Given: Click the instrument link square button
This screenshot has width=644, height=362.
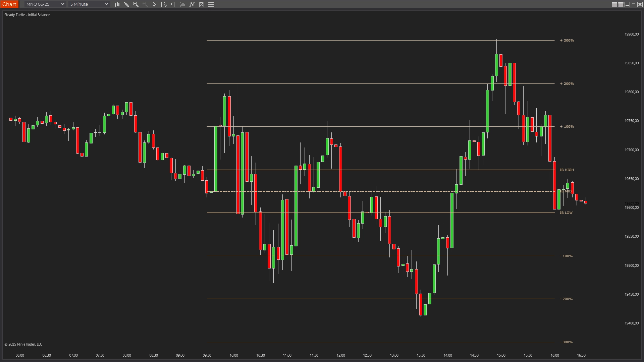Looking at the screenshot, I should [x=614, y=4].
